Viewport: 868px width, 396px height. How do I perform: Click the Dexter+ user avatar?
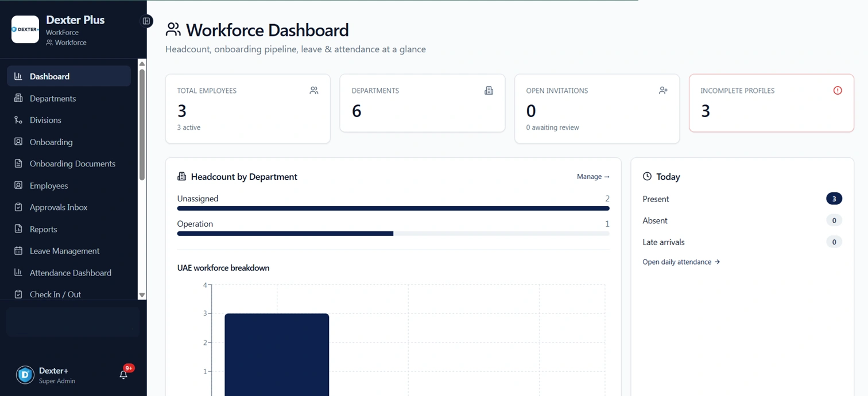(x=25, y=375)
